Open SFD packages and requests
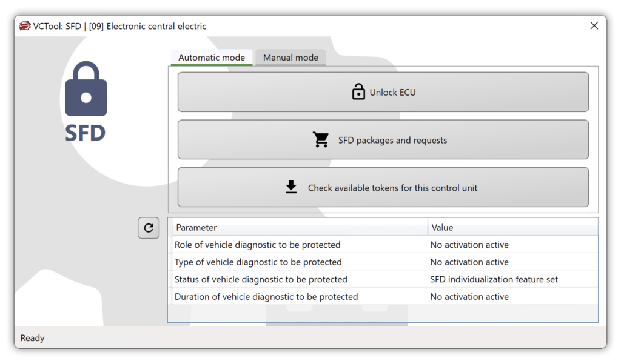This screenshot has width=621, height=364. click(x=383, y=140)
